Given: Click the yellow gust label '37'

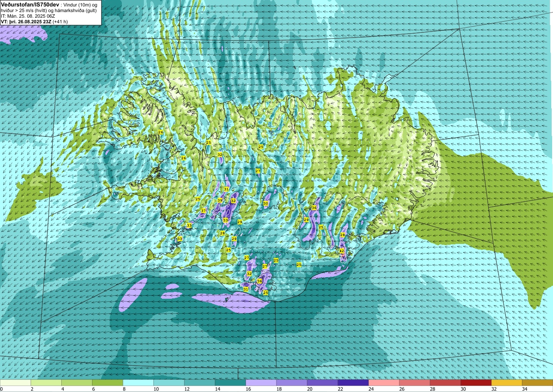Looking at the screenshot, I should [x=203, y=211].
